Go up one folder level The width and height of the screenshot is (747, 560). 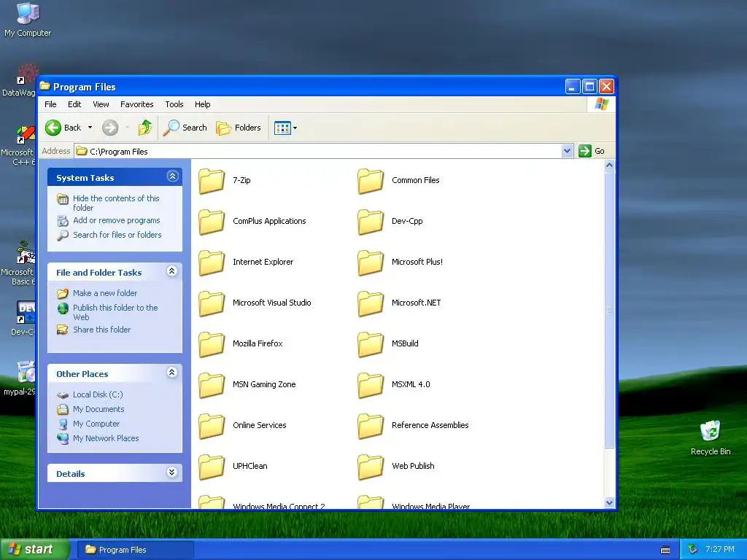point(145,128)
